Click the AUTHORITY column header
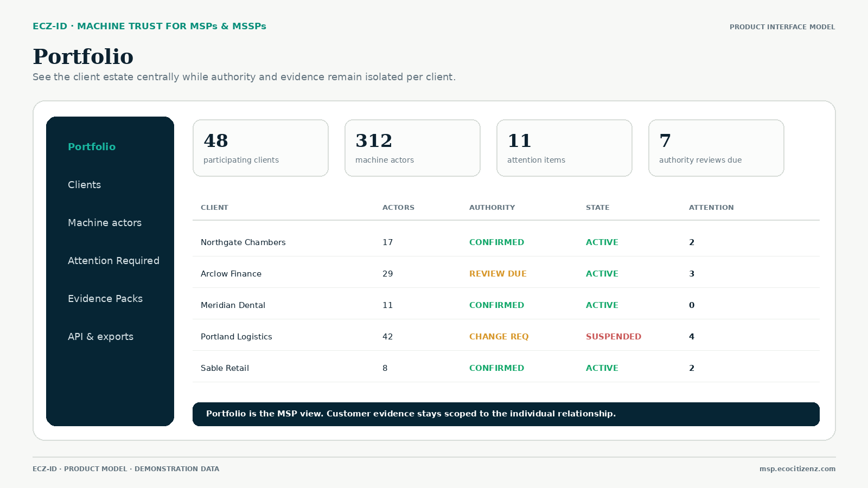This screenshot has height=488, width=868. (x=492, y=208)
